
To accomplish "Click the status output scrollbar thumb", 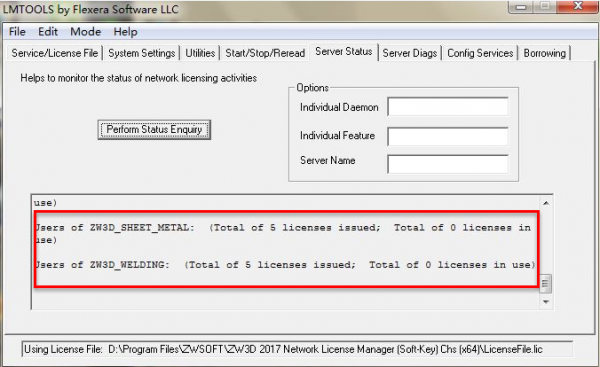I will 545,284.
